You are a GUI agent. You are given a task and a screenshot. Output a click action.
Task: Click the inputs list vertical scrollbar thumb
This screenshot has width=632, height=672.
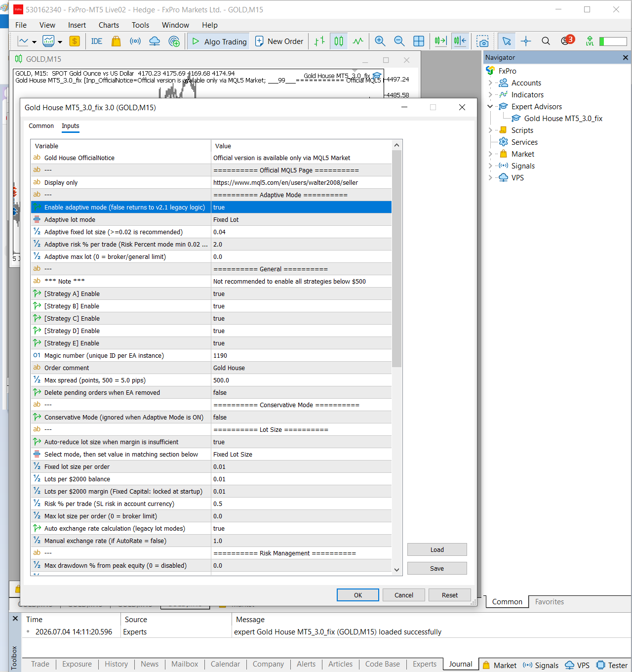click(x=396, y=258)
